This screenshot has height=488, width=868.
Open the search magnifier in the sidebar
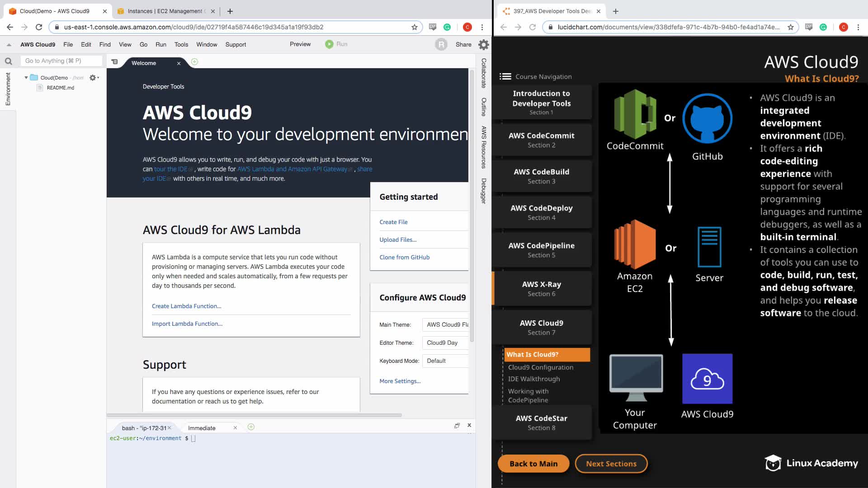tap(8, 61)
